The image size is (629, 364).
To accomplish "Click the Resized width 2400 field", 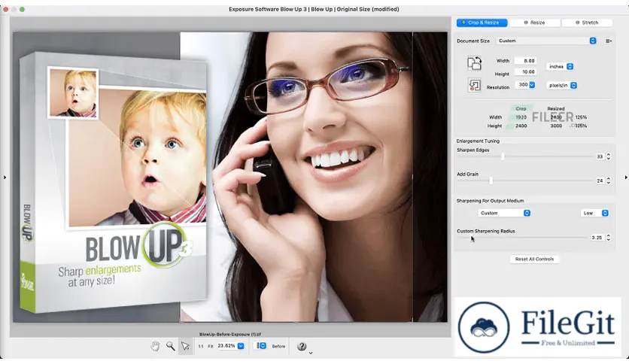I will 556,117.
